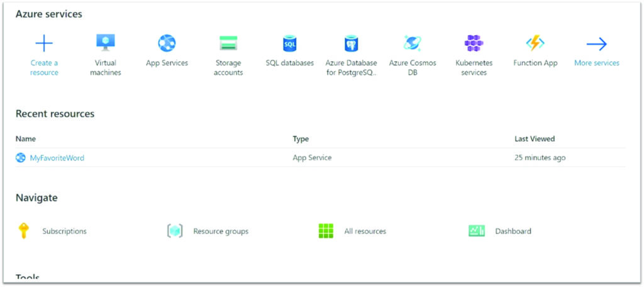Select the Storage accounts icon

(x=228, y=43)
